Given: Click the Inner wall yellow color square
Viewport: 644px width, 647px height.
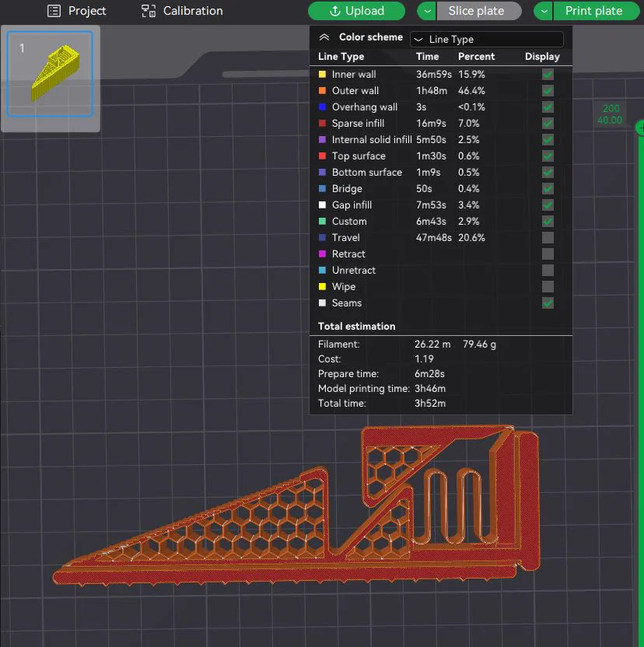Looking at the screenshot, I should pyautogui.click(x=323, y=75).
